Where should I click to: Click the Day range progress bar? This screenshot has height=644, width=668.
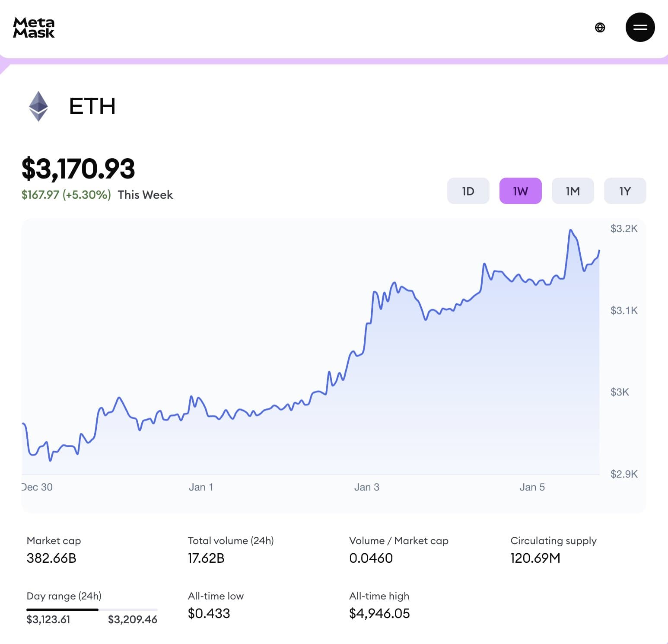(x=92, y=610)
